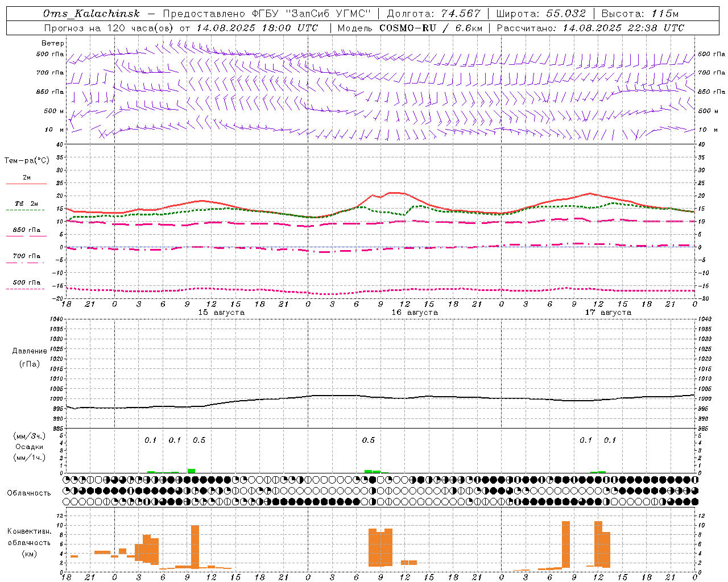This screenshot has width=728, height=582.
Task: Click the 0.5 precipitation value on 15 августа
Action: pyautogui.click(x=199, y=440)
